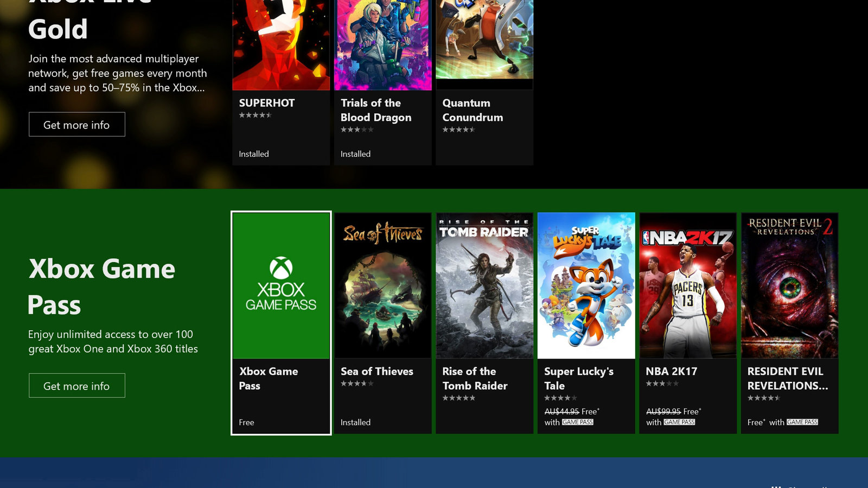This screenshot has height=488, width=868.
Task: Click Installed label under Sea of Thieves
Action: coord(355,422)
